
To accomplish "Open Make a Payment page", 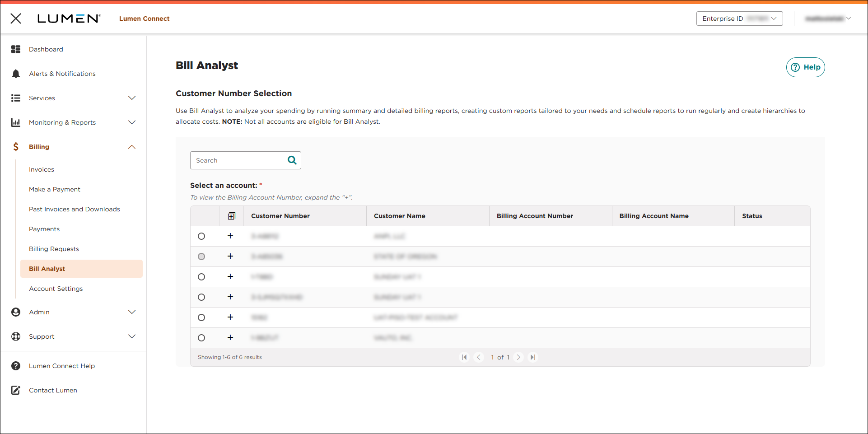I will [x=55, y=189].
